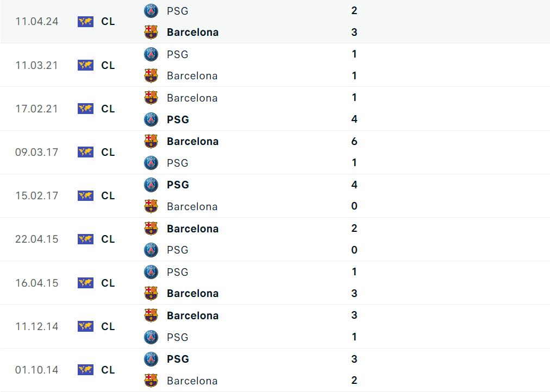Select the CL competition label for 09.03.17
This screenshot has width=550, height=392.
108,152
